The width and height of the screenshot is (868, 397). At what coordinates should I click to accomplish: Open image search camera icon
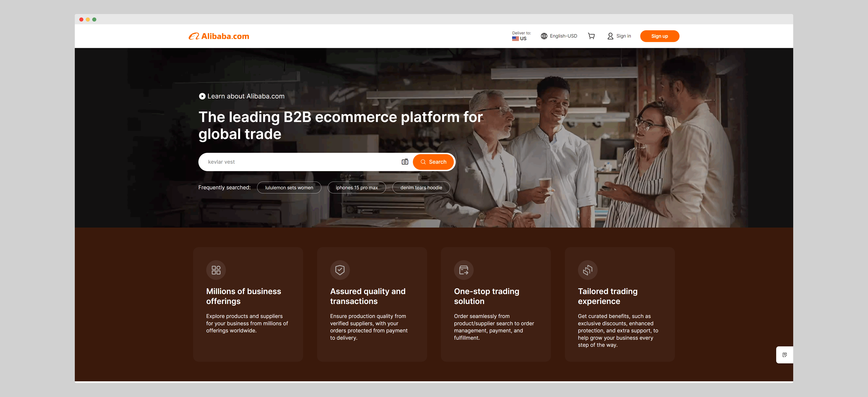[405, 162]
